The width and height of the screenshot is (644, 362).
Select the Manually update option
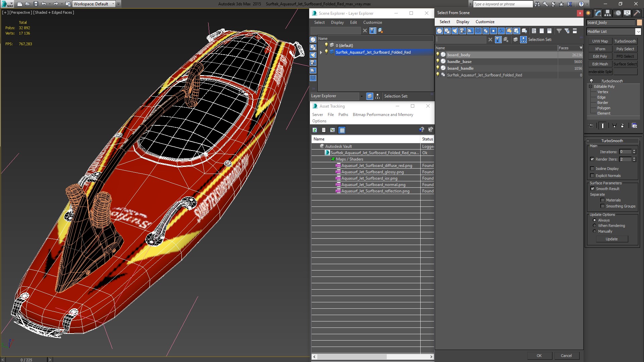click(595, 231)
